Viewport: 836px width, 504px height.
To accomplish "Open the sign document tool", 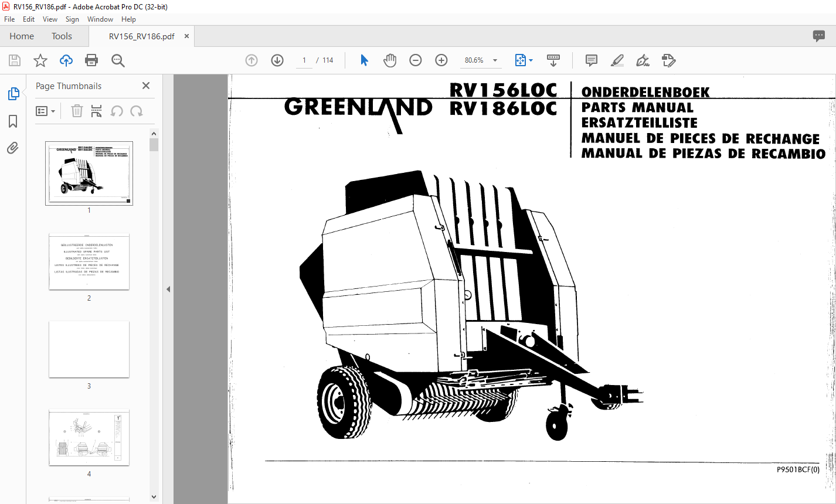I will (x=643, y=60).
